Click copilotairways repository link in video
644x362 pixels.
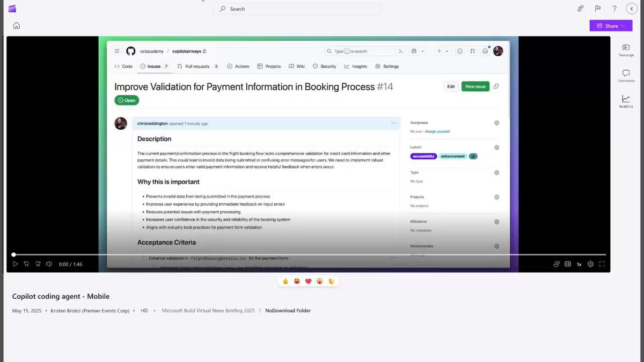click(x=187, y=51)
